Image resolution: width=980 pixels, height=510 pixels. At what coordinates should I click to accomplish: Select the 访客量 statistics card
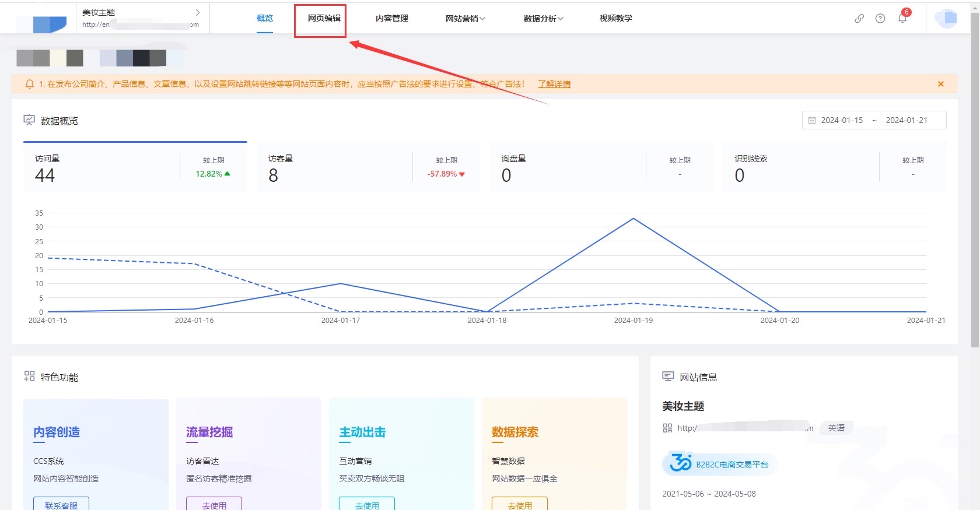[367, 167]
